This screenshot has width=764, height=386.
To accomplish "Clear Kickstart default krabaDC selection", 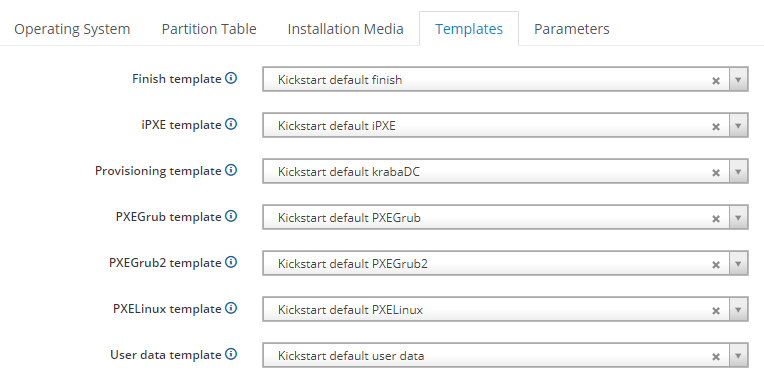I will pyautogui.click(x=716, y=173).
